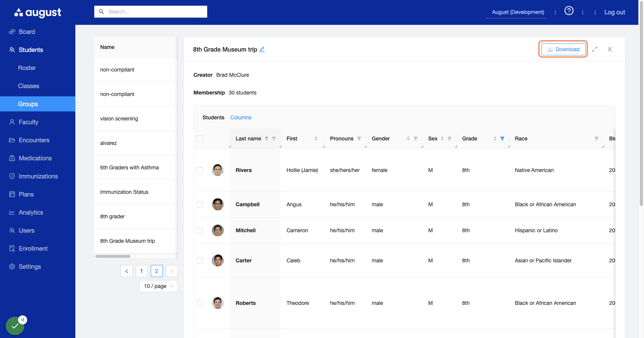Viewport: 644px width, 338px height.
Task: Log out of the account
Action: (x=615, y=12)
